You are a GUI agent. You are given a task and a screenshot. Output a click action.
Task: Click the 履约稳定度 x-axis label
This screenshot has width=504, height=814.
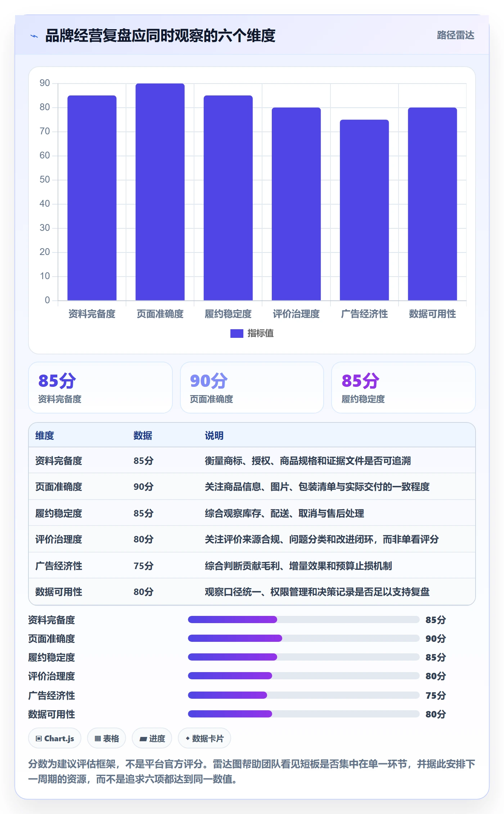point(228,314)
